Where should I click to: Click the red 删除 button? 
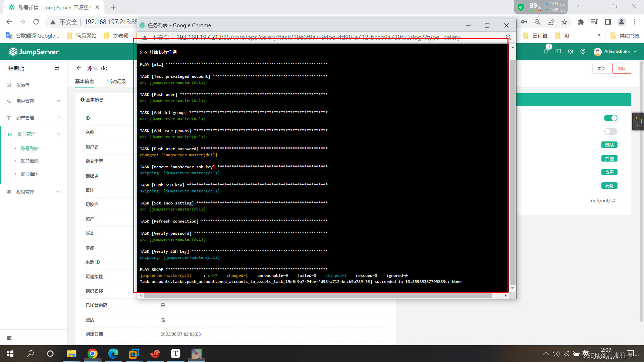(622, 68)
